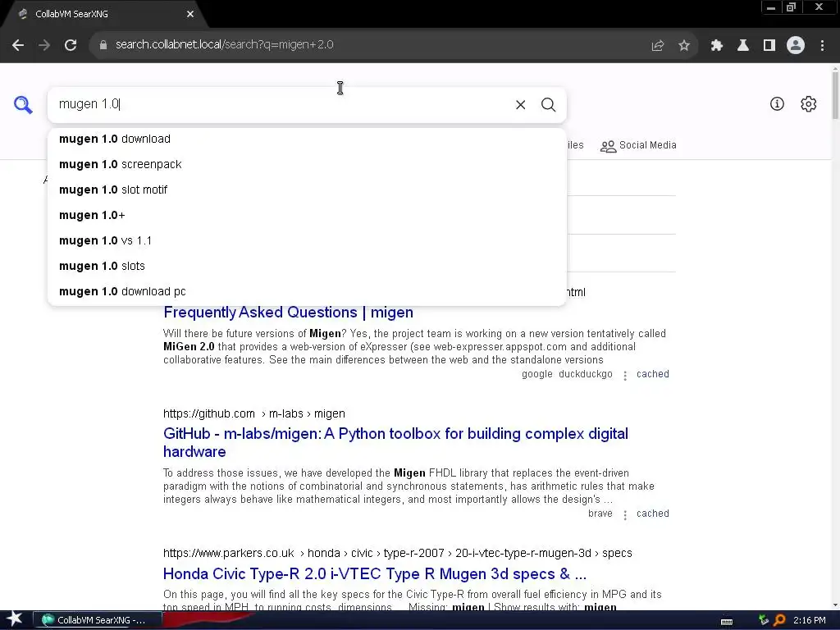This screenshot has width=840, height=630.
Task: Click the browser address bar URL
Action: [225, 45]
